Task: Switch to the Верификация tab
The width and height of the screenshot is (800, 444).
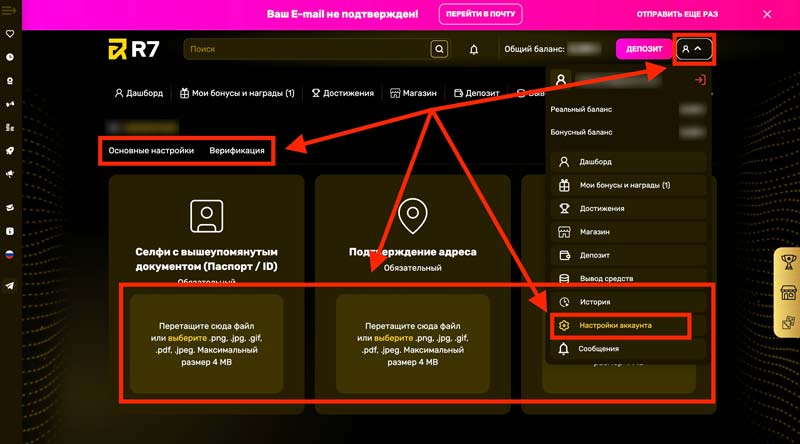Action: [237, 150]
